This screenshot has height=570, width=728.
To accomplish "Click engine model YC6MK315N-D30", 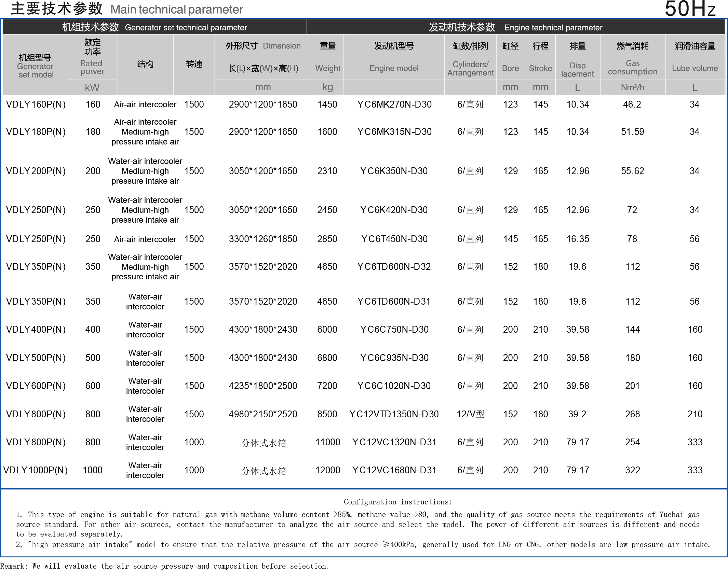I will [394, 132].
